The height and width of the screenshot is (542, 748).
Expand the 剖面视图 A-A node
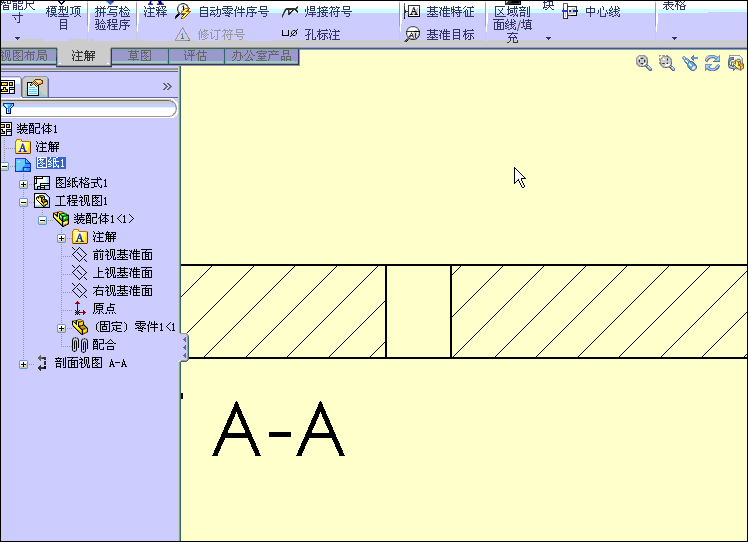(x=23, y=365)
